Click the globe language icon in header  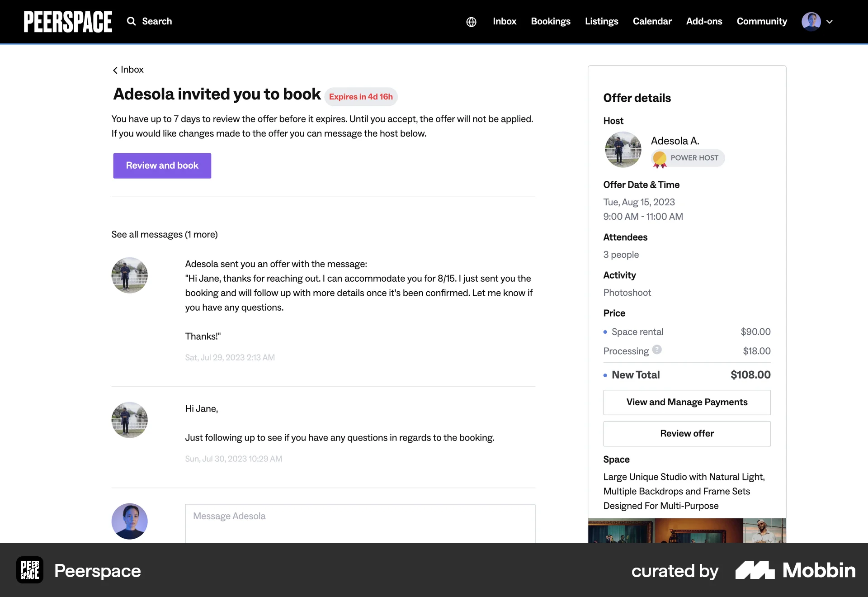472,21
